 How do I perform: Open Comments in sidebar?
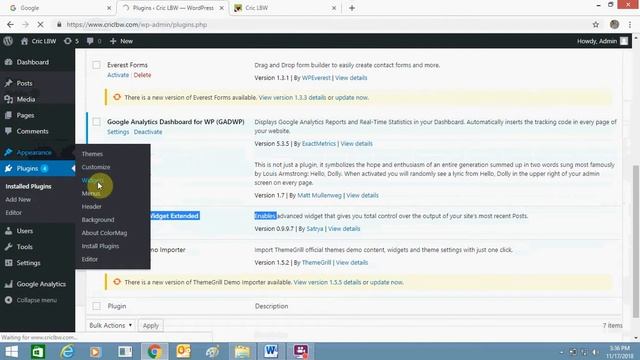32,131
